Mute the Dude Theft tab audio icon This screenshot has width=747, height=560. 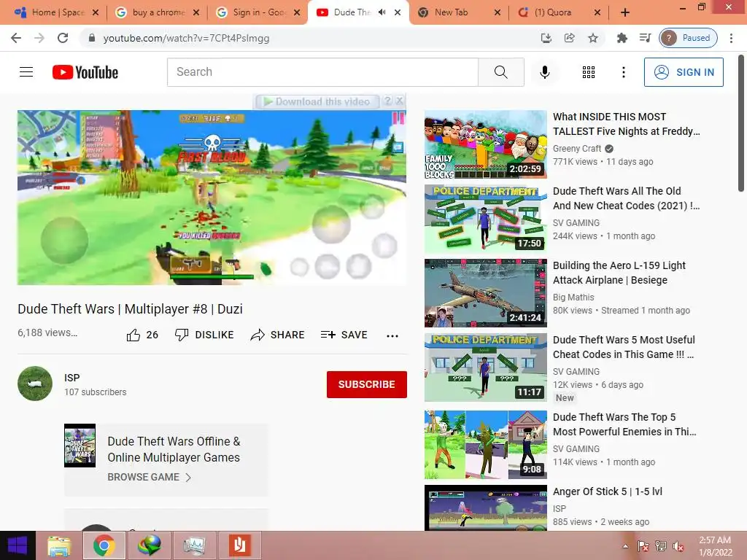[382, 12]
